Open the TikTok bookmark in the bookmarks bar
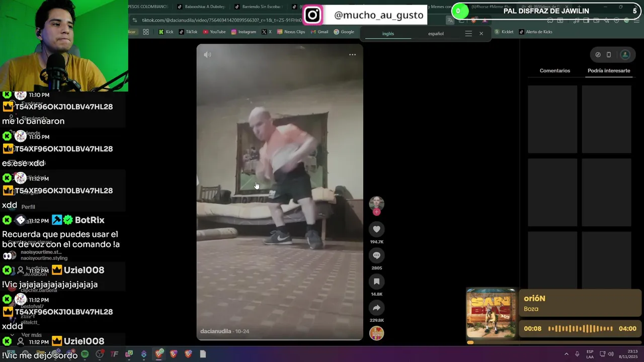This screenshot has width=644, height=362. [188, 32]
